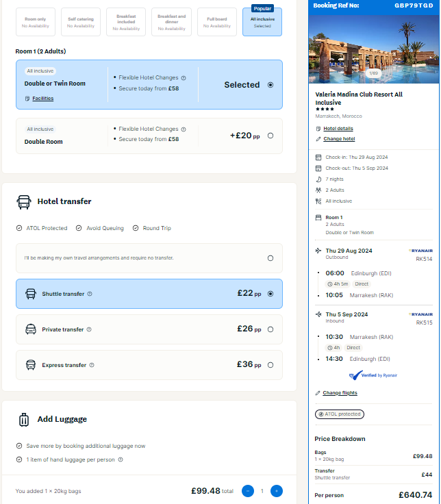Open the Hotel details link
The width and height of the screenshot is (441, 504).
pos(338,129)
